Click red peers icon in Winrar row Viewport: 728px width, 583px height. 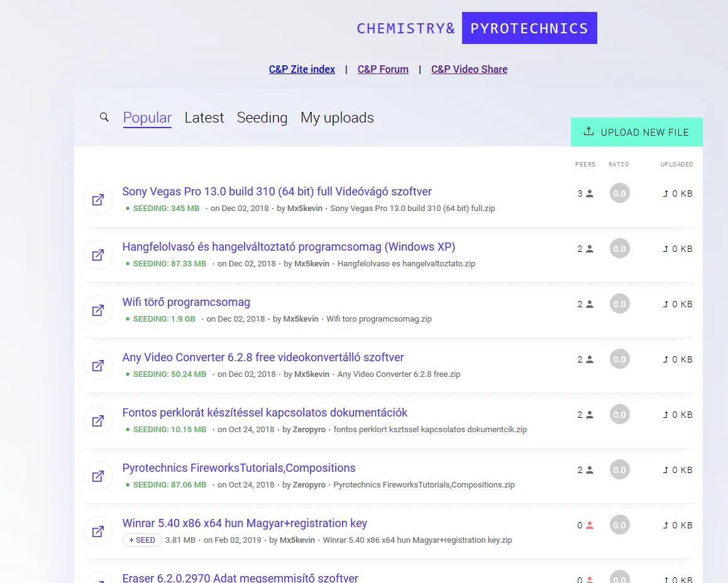point(590,525)
